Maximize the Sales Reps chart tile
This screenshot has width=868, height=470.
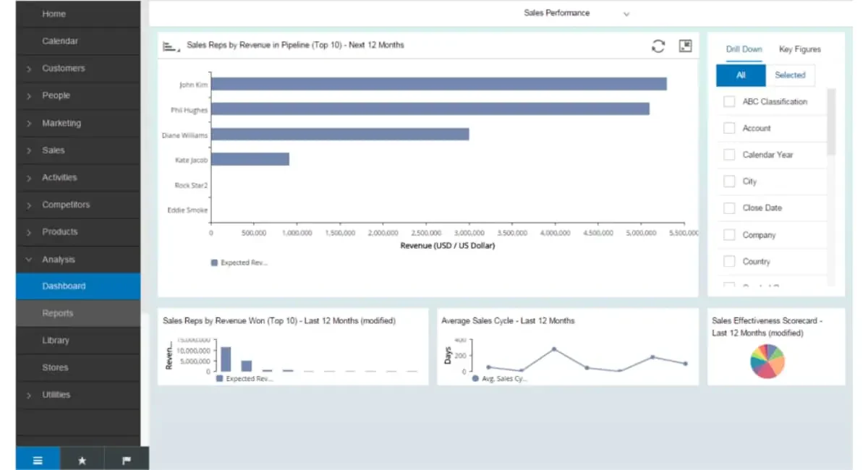(x=686, y=46)
